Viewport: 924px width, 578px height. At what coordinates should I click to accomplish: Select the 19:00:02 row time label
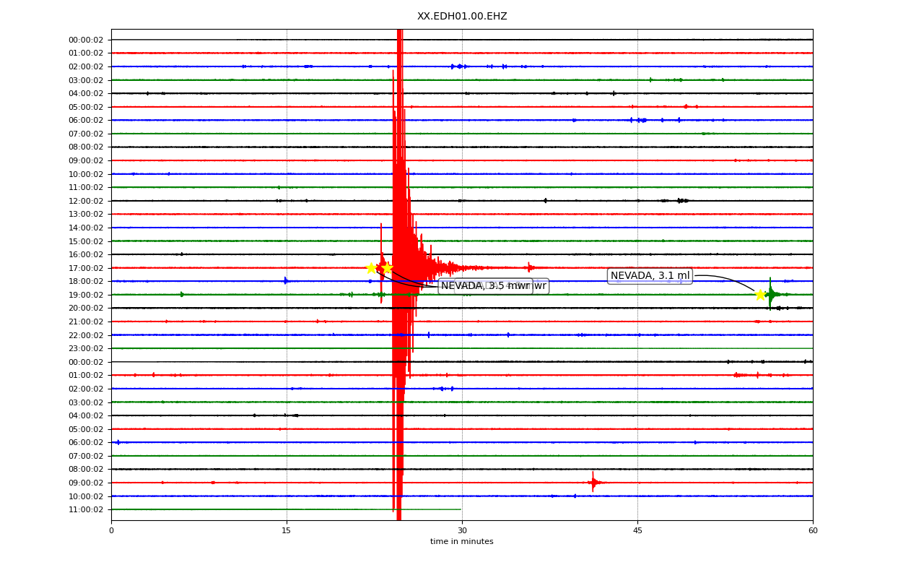click(86, 295)
